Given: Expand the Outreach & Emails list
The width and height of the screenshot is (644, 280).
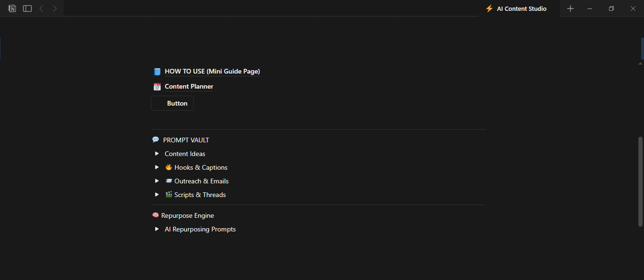Looking at the screenshot, I should click(157, 181).
